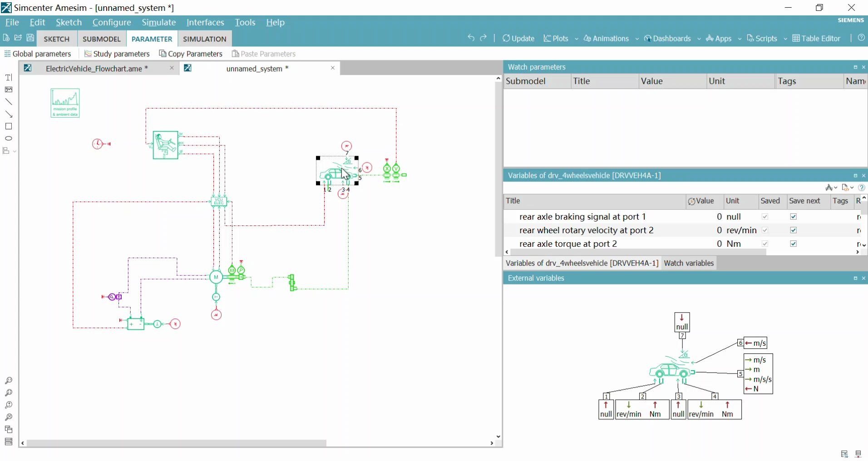Click the Save file icon

point(30,38)
